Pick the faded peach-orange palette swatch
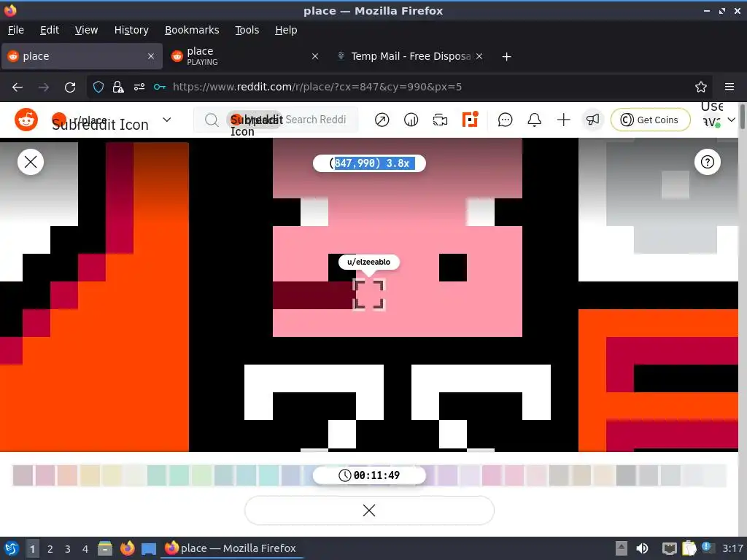 pos(67,475)
